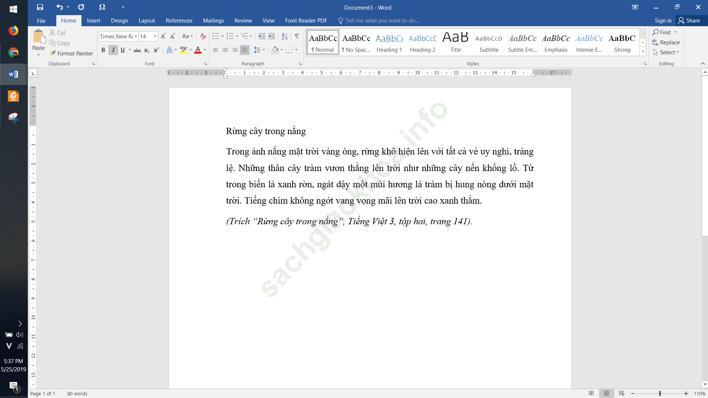Toggle Bold formatting
Image resolution: width=708 pixels, height=398 pixels.
coord(103,50)
